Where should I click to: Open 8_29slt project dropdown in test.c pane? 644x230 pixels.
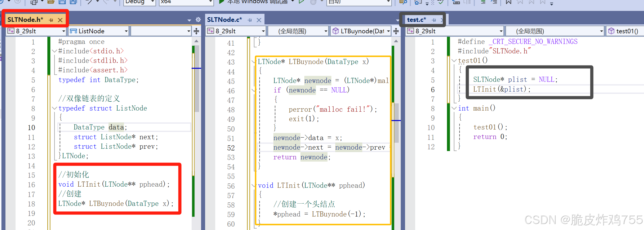(x=455, y=31)
